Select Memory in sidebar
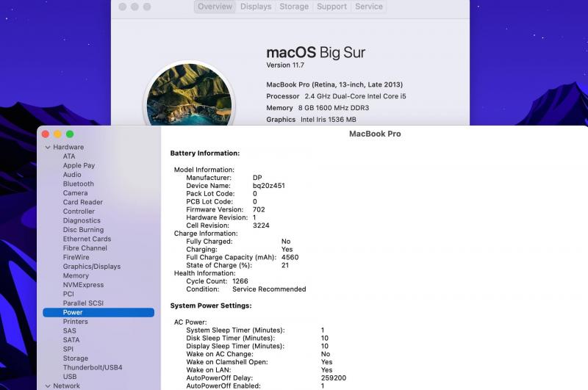The width and height of the screenshot is (588, 390). (76, 275)
